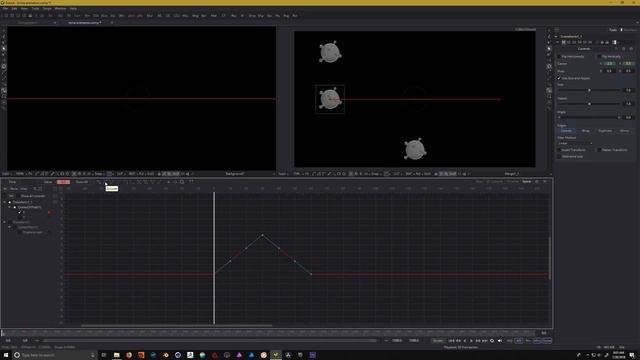The width and height of the screenshot is (640, 360).
Task: Open the Help menu
Action: 73,9
